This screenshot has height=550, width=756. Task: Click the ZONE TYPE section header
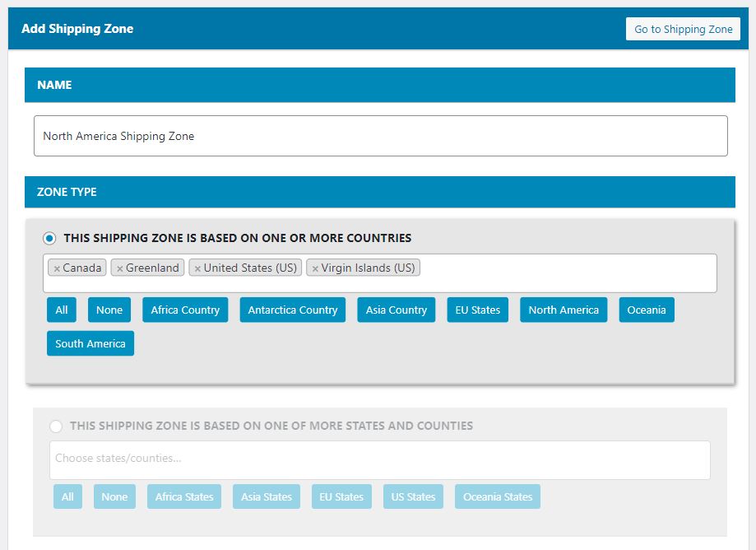[380, 192]
